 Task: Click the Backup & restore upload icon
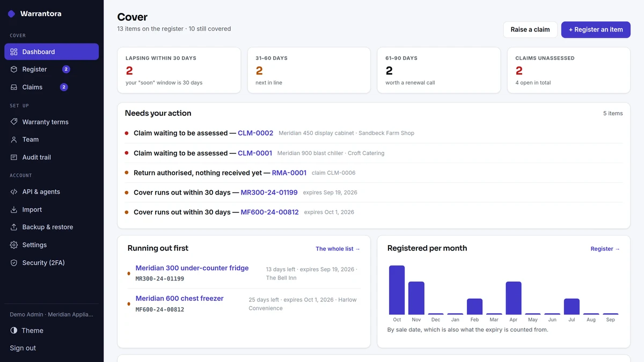tap(14, 227)
